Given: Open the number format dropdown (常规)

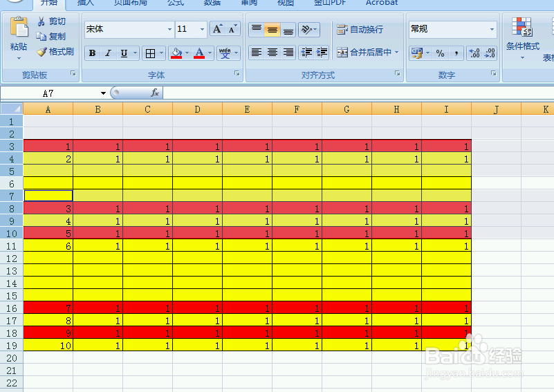Looking at the screenshot, I should click(492, 29).
